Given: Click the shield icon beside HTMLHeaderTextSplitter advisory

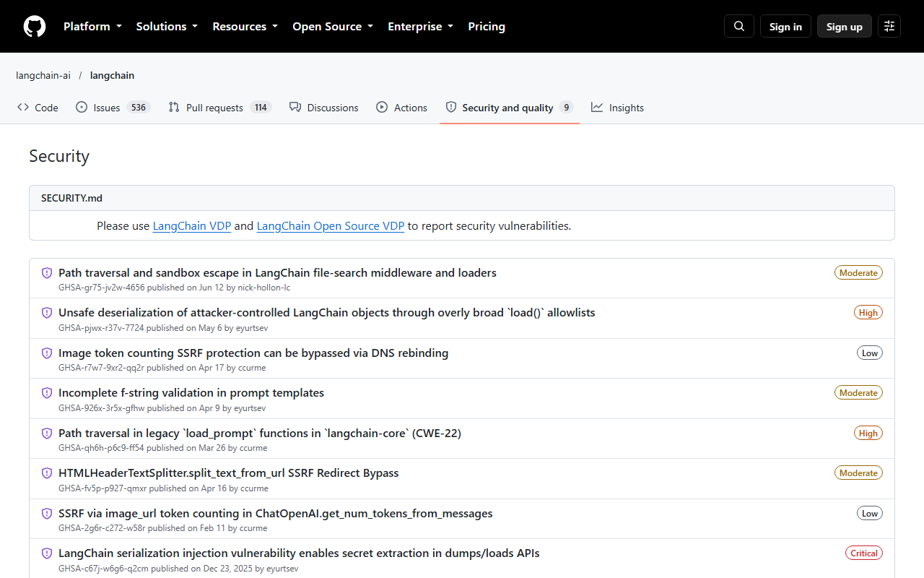Looking at the screenshot, I should (x=47, y=473).
